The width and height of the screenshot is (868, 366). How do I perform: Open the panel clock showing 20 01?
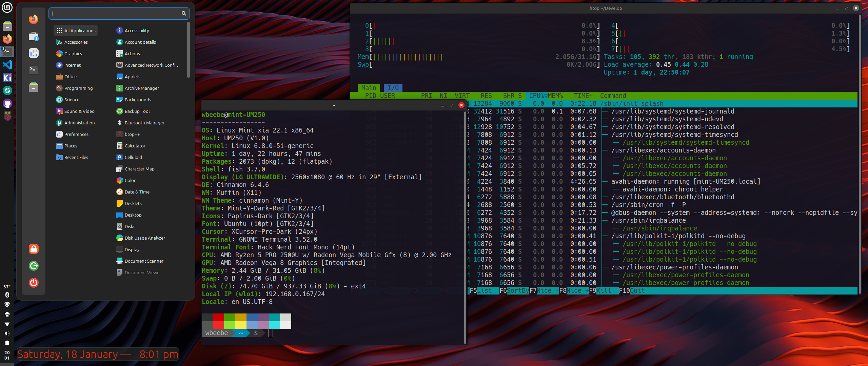tap(7, 355)
